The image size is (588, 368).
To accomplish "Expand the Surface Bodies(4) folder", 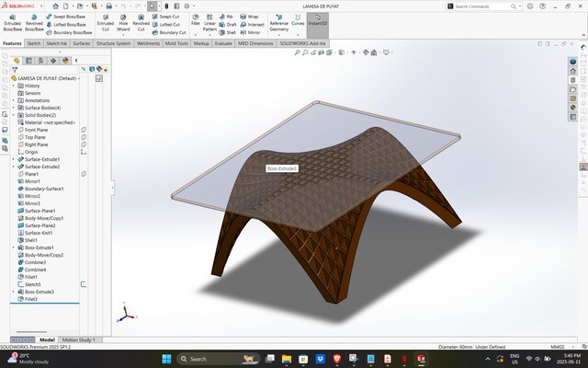I will coord(14,108).
